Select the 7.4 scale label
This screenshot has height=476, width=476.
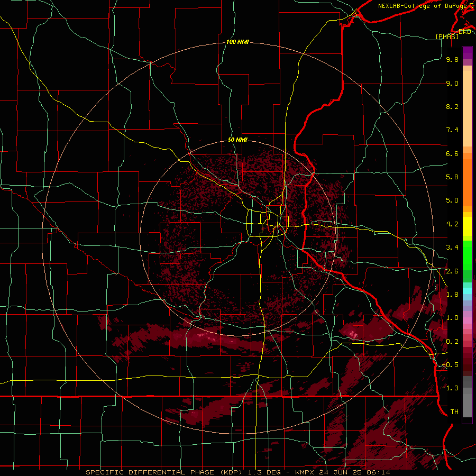click(x=452, y=130)
